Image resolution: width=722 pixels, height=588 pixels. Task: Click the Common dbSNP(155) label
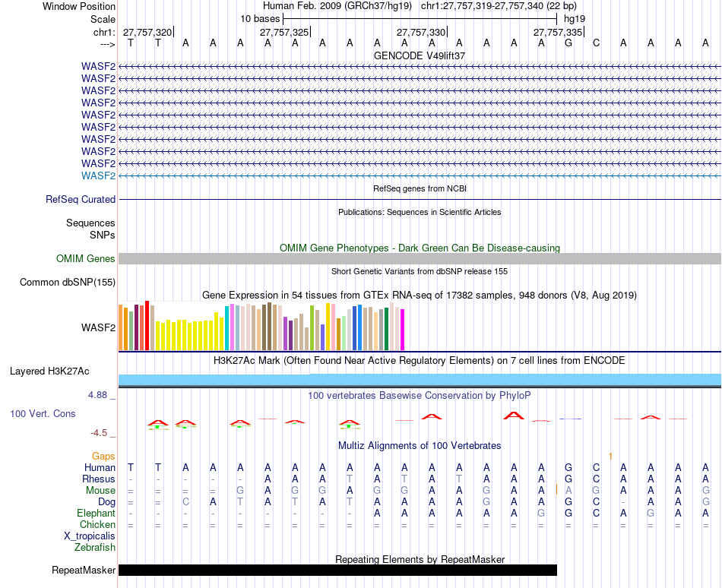[x=67, y=282]
